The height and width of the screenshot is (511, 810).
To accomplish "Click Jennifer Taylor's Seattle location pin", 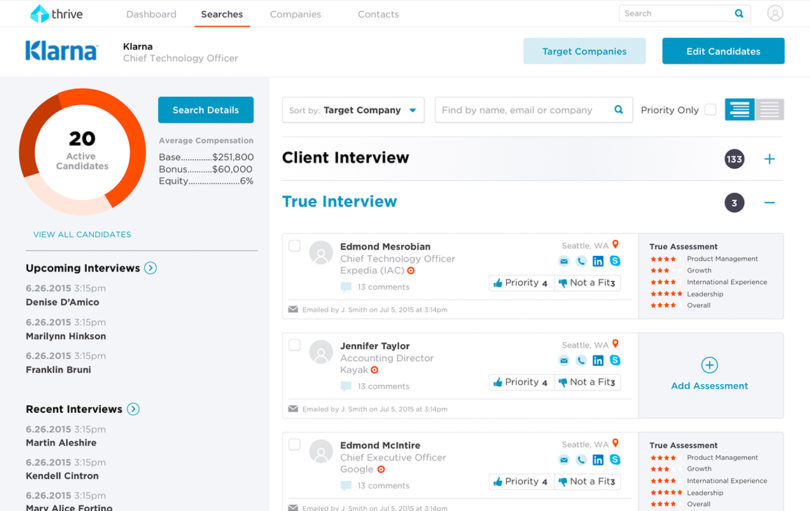I will [615, 344].
